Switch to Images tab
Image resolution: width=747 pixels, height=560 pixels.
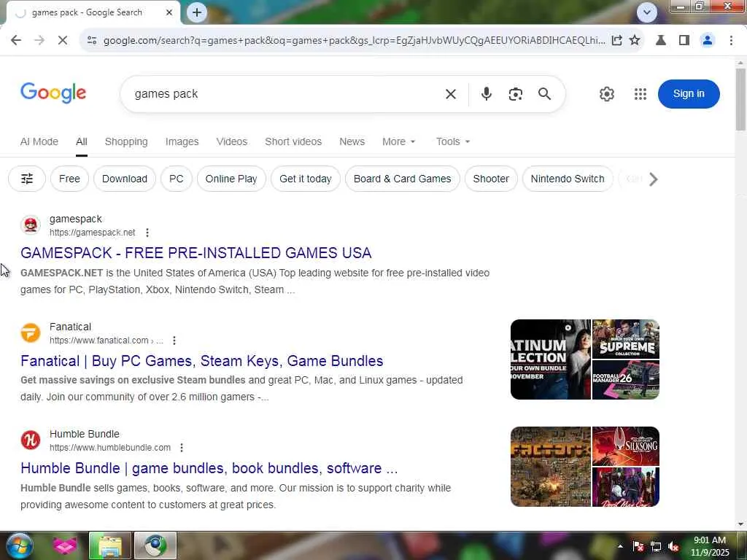coord(182,142)
